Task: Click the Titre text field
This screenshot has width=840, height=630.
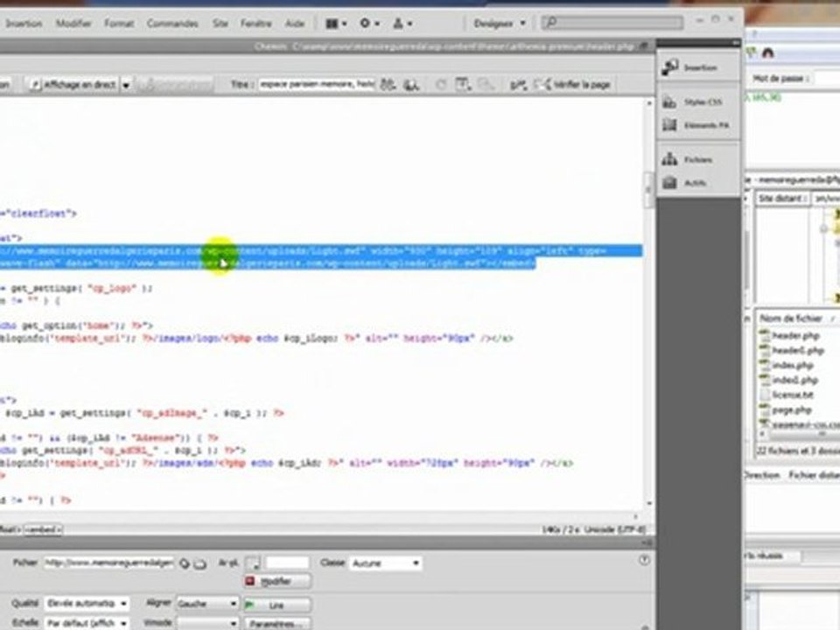Action: pyautogui.click(x=316, y=84)
